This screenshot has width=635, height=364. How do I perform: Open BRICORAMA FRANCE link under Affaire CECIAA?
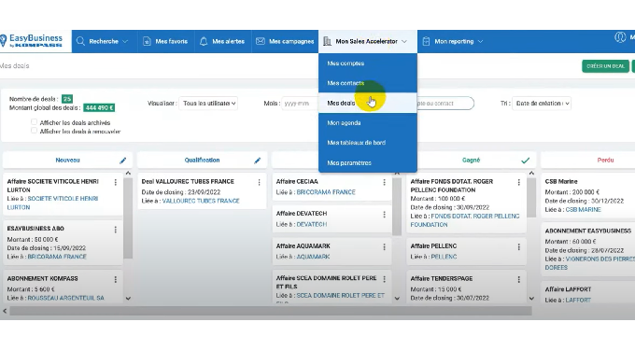326,192
